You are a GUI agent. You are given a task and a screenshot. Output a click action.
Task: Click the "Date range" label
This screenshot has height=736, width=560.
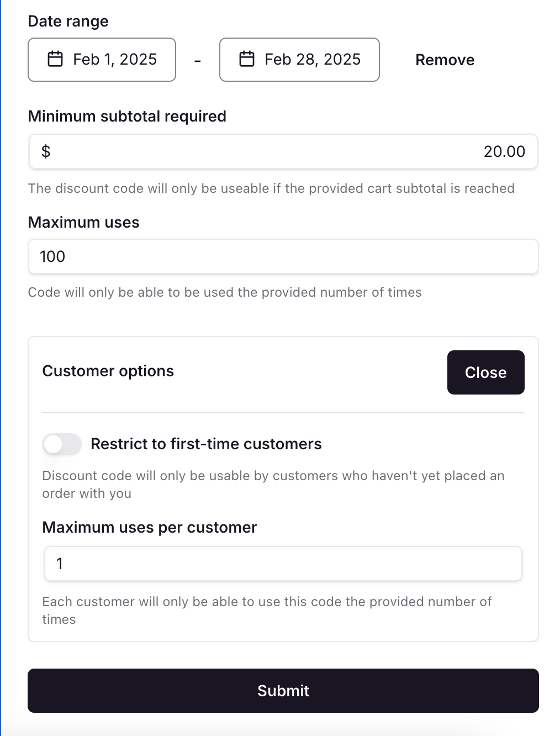tap(68, 21)
